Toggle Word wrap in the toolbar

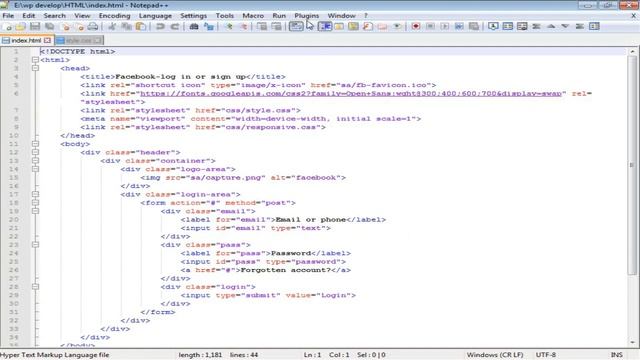coord(296,27)
